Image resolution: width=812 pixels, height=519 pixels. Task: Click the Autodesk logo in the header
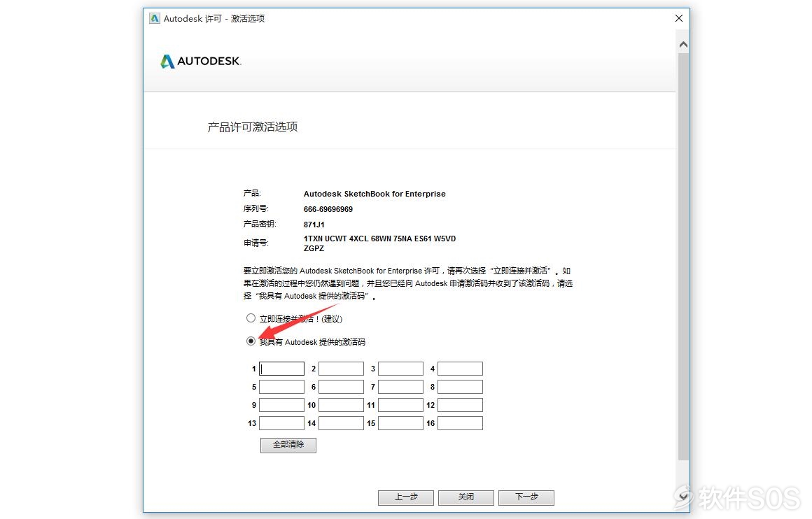[200, 61]
